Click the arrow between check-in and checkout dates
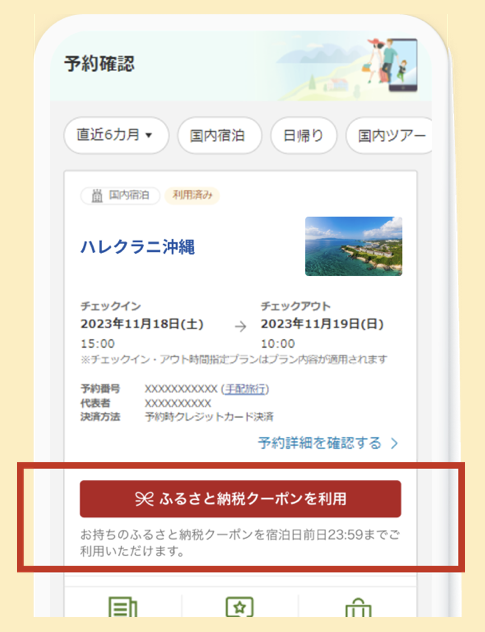485x632 pixels. 240,326
